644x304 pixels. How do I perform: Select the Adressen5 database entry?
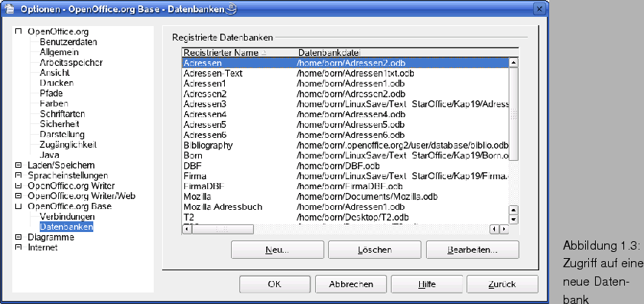coord(345,125)
